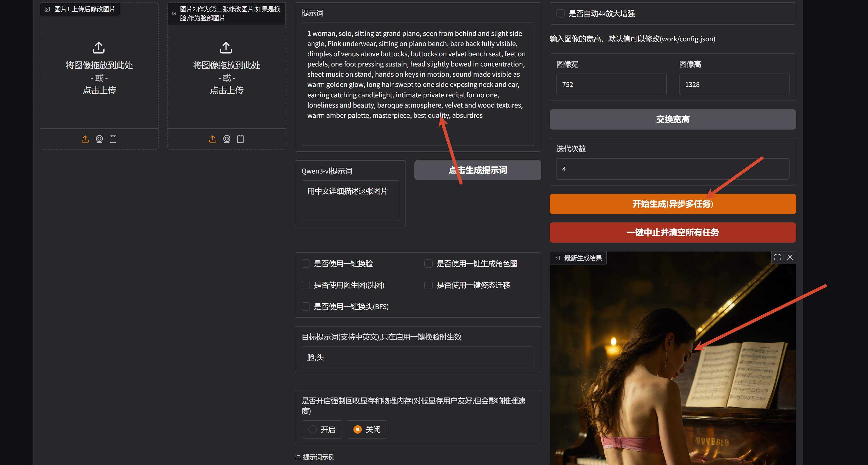The height and width of the screenshot is (465, 868).
Task: Select 关闭 radio for forced memory recycling
Action: (358, 430)
